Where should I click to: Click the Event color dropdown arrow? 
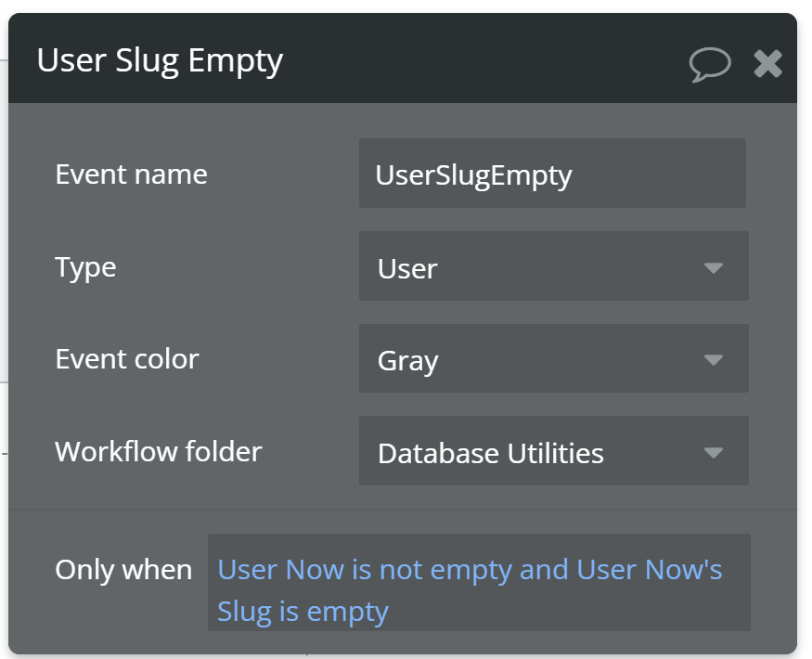click(x=713, y=360)
